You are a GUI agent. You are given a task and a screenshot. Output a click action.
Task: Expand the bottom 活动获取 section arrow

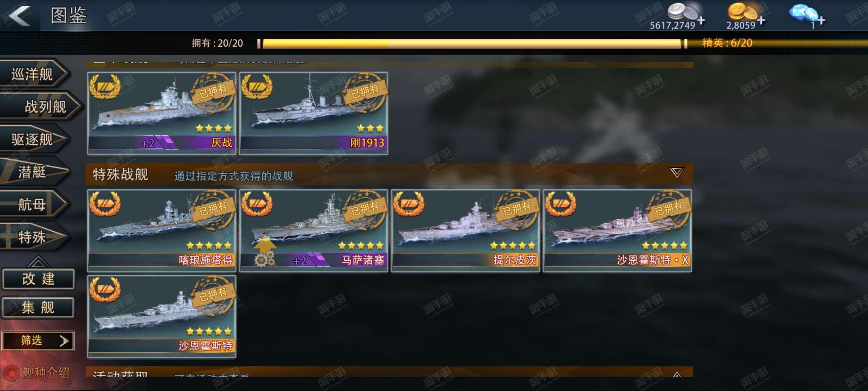[677, 374]
